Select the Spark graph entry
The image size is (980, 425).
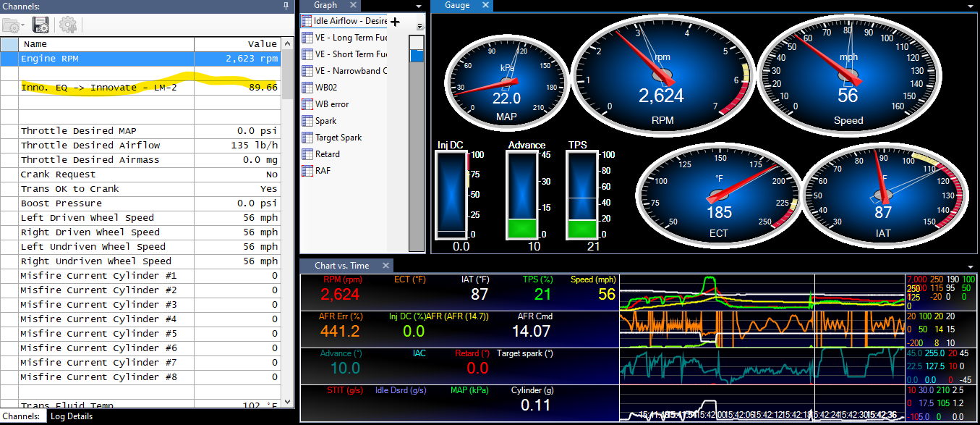tap(325, 121)
